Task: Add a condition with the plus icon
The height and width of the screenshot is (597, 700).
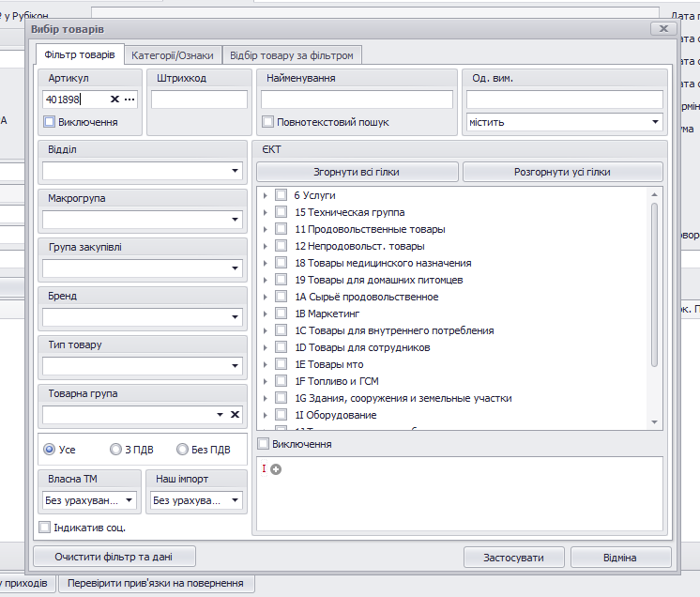Action: (x=276, y=469)
